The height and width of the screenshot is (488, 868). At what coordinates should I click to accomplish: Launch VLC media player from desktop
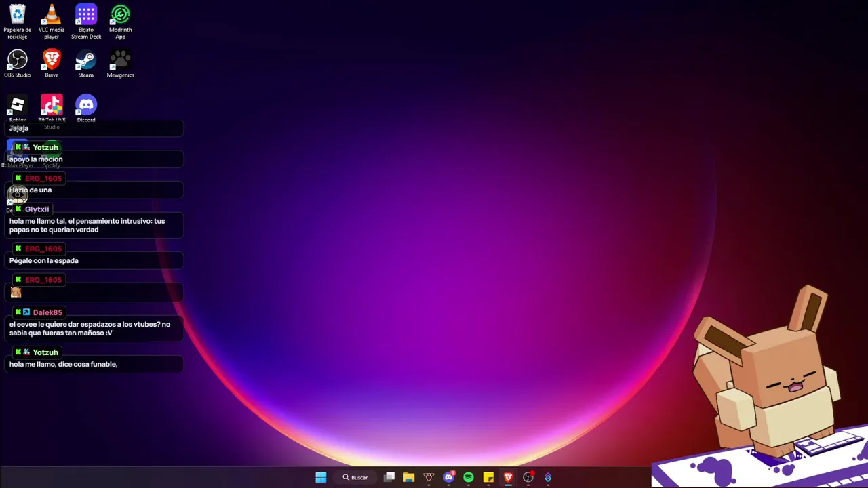point(52,22)
